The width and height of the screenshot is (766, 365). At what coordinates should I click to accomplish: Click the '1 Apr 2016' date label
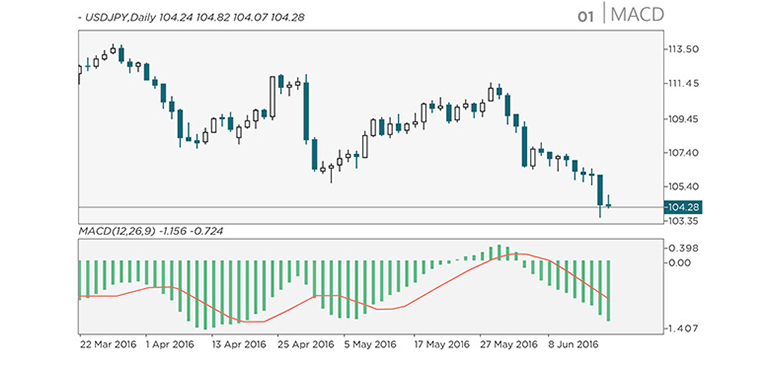pyautogui.click(x=170, y=344)
